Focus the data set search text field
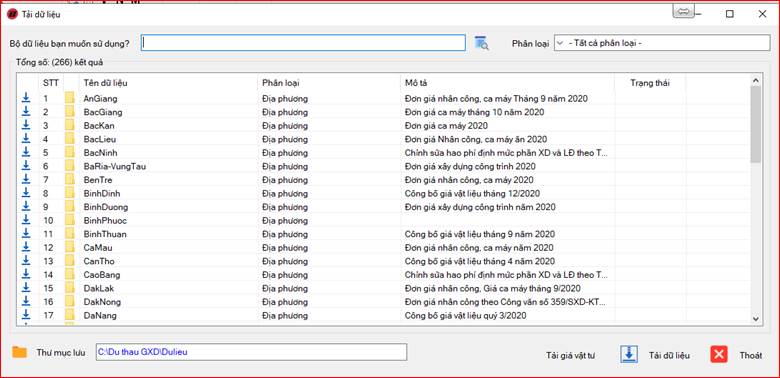Screen dimensions: 780x378 point(303,43)
